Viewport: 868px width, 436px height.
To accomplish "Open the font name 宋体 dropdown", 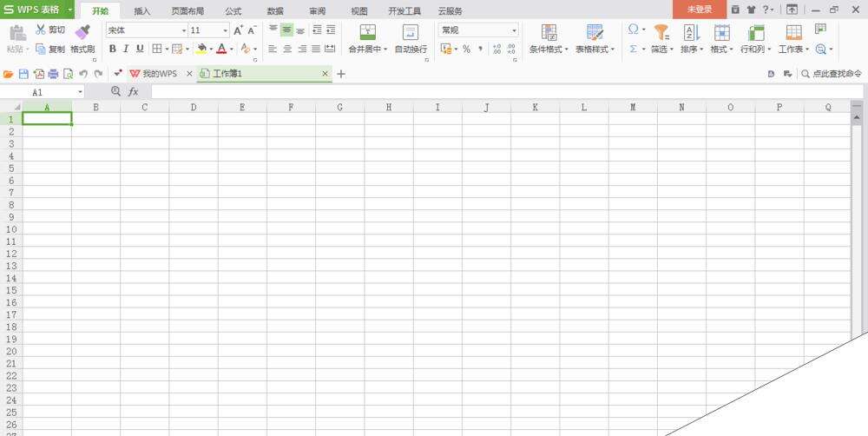I will click(184, 30).
